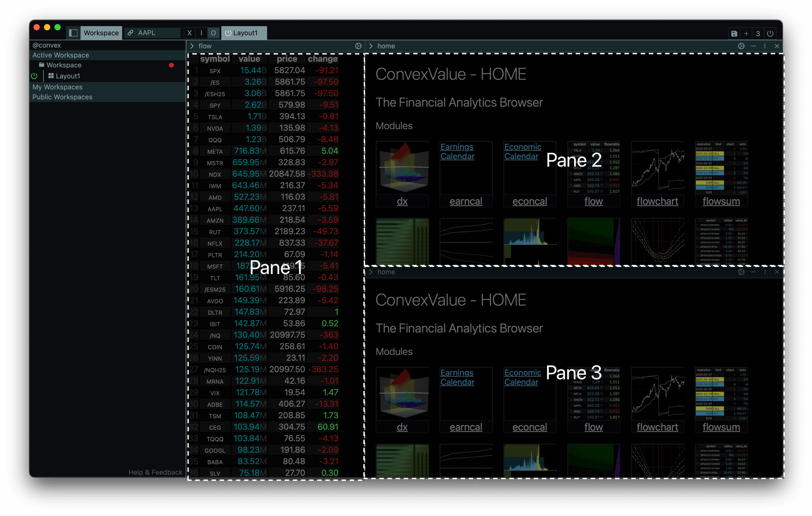Image resolution: width=812 pixels, height=516 pixels.
Task: Split the bottom home pane vertically
Action: pos(765,272)
